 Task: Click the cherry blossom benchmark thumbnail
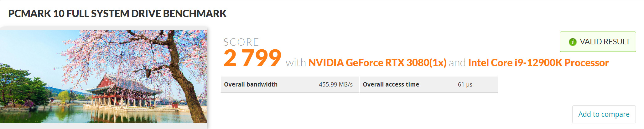point(103,77)
